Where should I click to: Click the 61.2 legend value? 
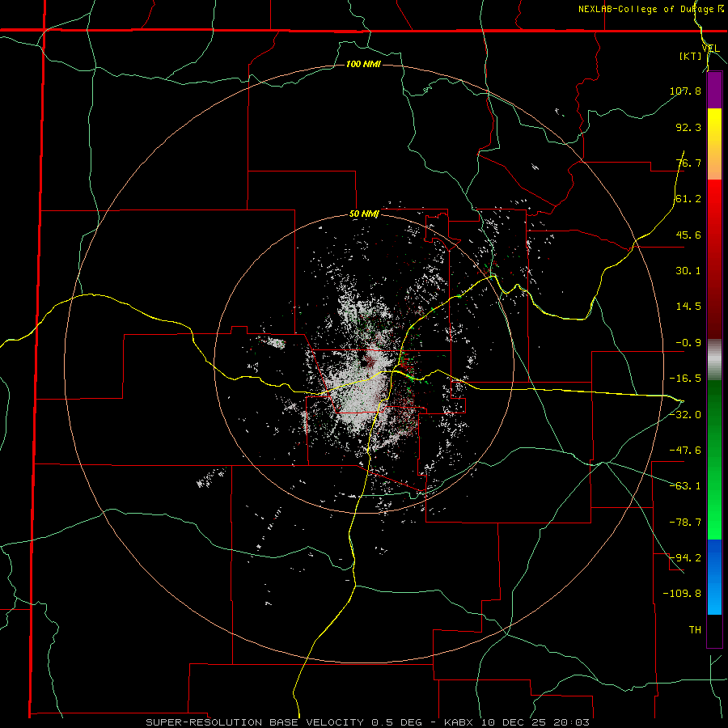[x=688, y=199]
